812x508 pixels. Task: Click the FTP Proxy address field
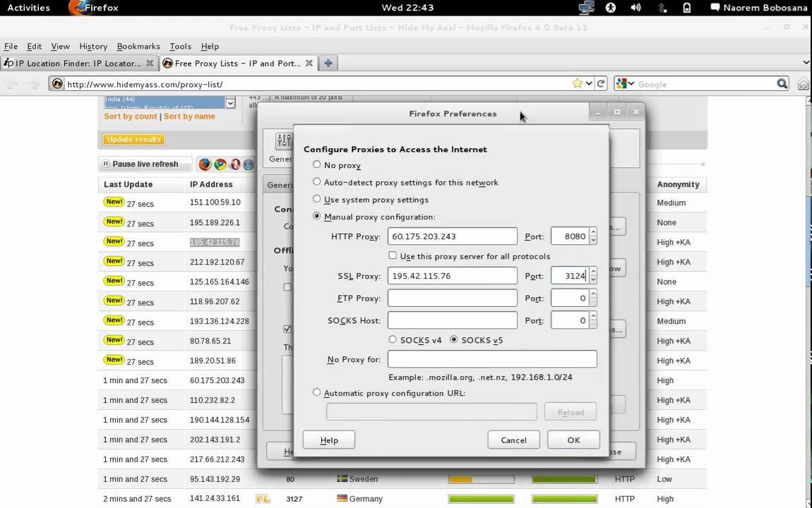tap(452, 298)
